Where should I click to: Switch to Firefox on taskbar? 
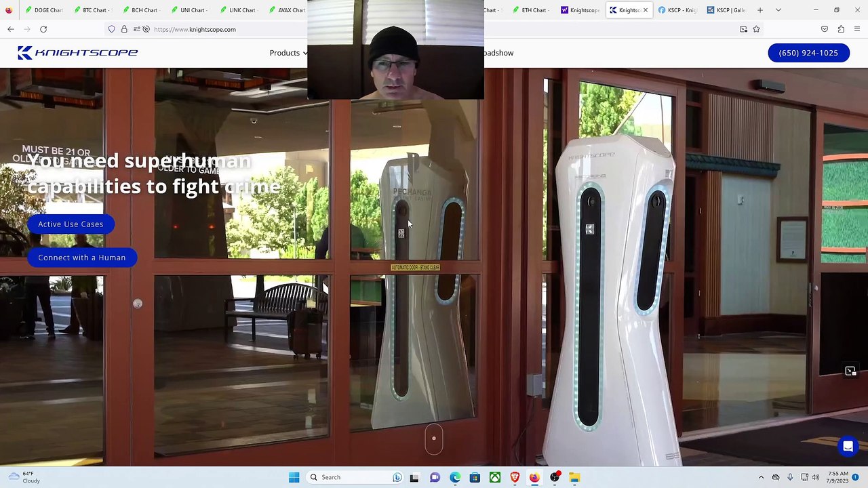pos(534,477)
